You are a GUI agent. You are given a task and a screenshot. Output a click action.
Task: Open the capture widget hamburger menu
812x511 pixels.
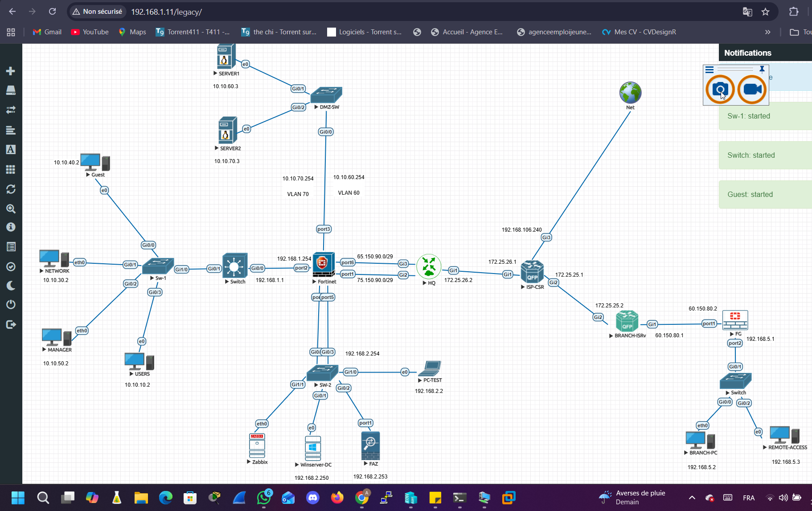709,69
